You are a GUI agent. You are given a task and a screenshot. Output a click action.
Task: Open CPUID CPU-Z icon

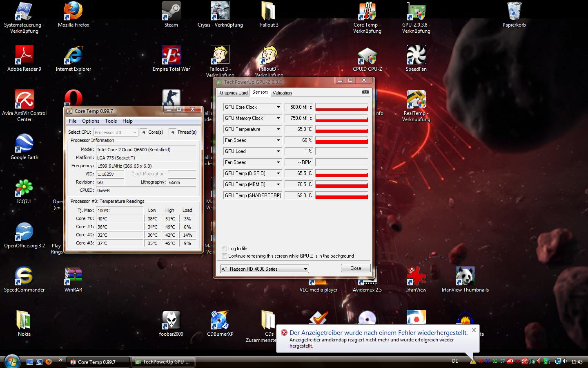coord(367,56)
